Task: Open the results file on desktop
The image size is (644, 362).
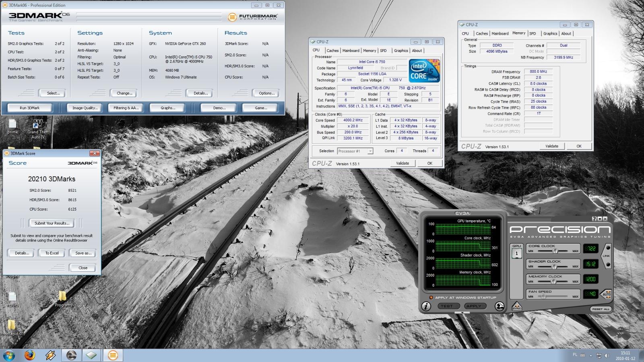Action: (x=12, y=299)
